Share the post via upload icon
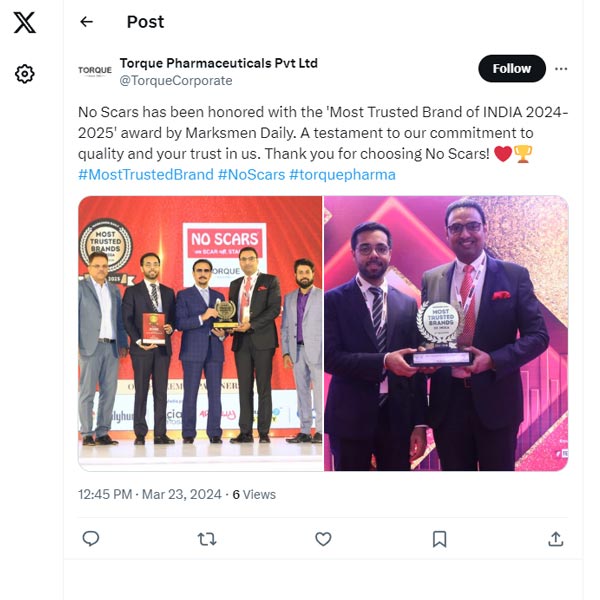Viewport: 600px width, 600px height. point(556,539)
